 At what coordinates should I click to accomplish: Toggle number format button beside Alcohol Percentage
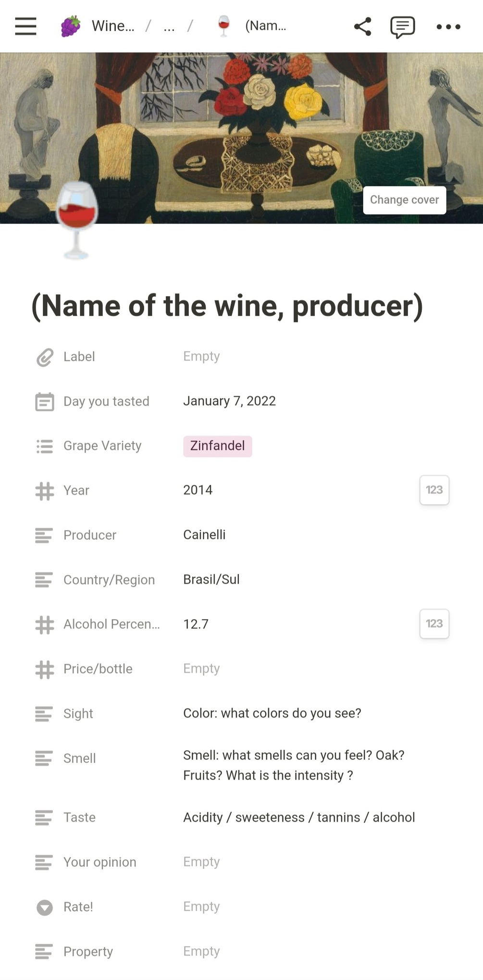coord(434,624)
